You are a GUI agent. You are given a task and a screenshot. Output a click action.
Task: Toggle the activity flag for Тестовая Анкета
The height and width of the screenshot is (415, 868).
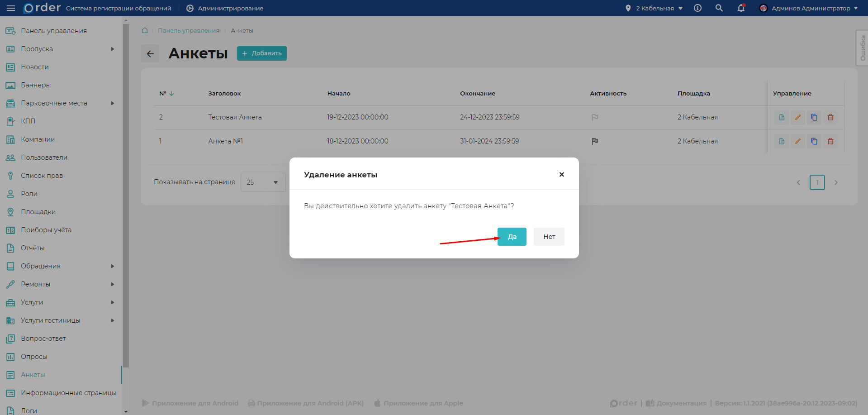point(595,117)
